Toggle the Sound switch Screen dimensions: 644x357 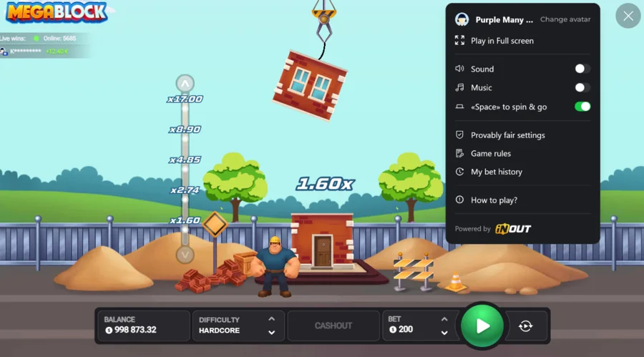582,69
